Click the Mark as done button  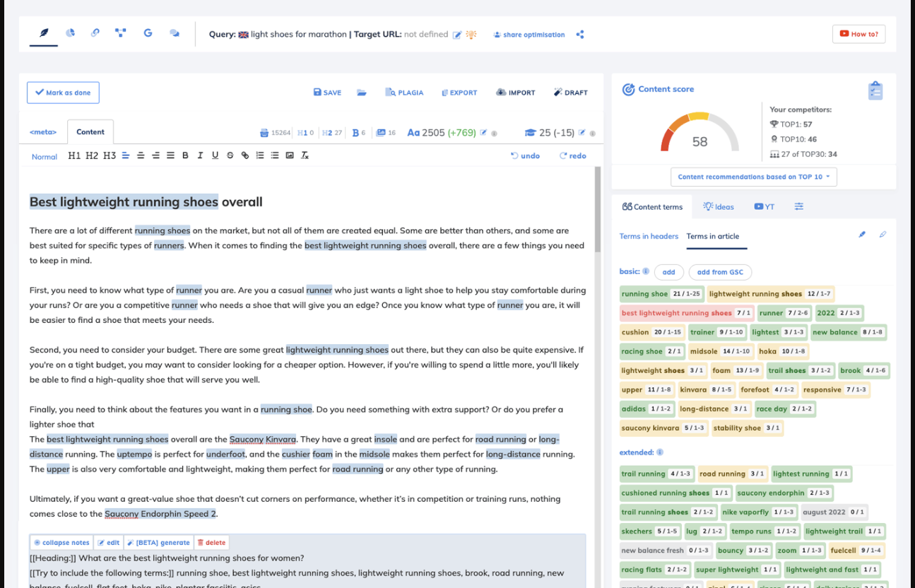point(63,93)
